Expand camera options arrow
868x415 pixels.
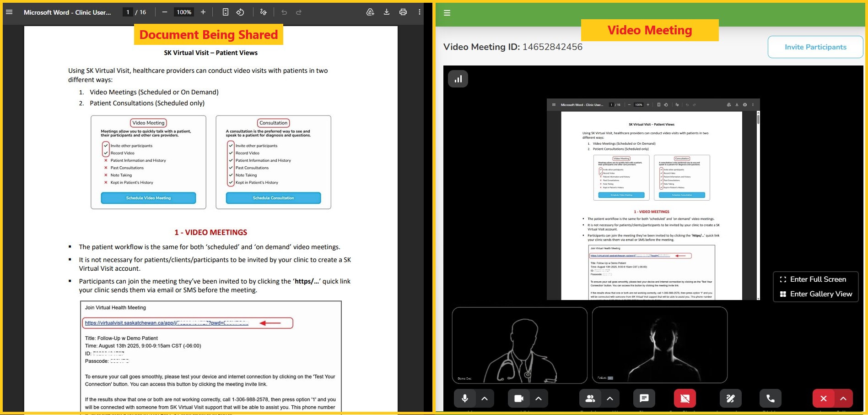tap(539, 399)
